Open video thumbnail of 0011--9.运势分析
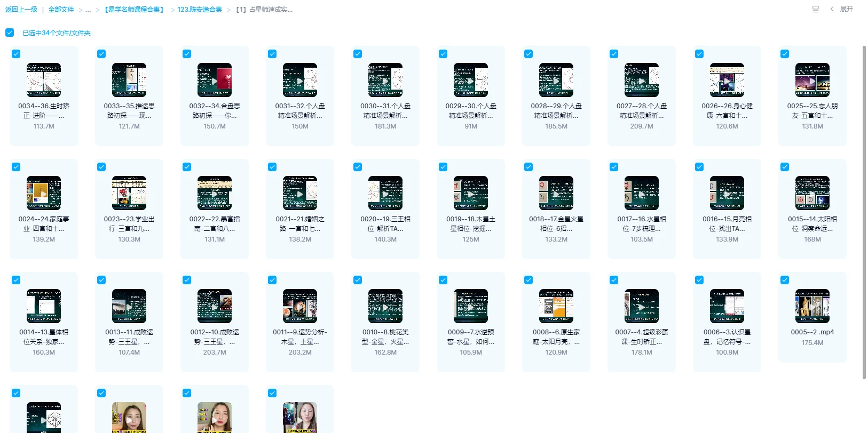Screen dimensions: 868x433 coord(300,306)
